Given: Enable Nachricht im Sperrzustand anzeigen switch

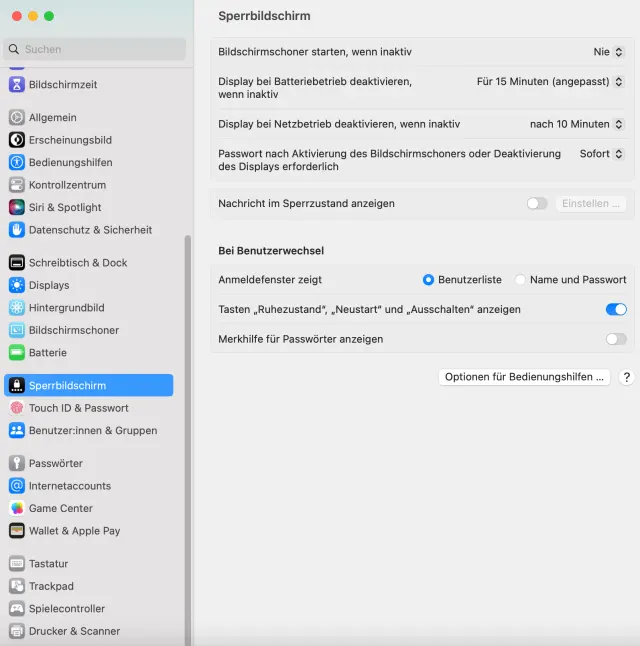Looking at the screenshot, I should pos(537,203).
